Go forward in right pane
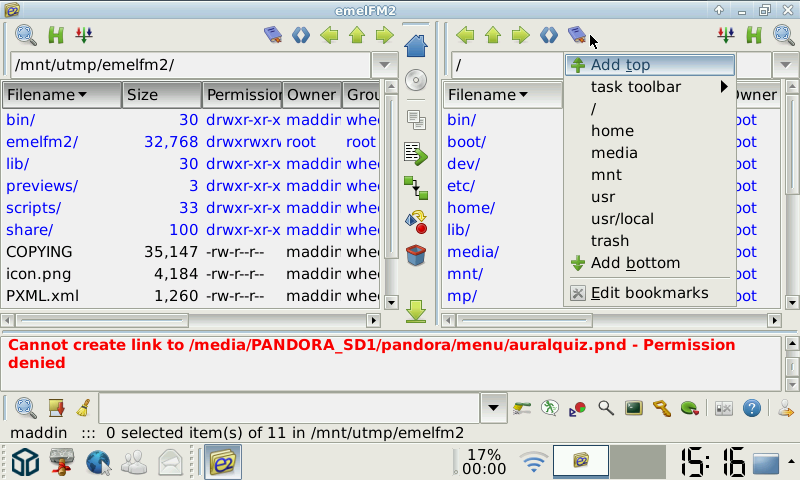 [520, 35]
